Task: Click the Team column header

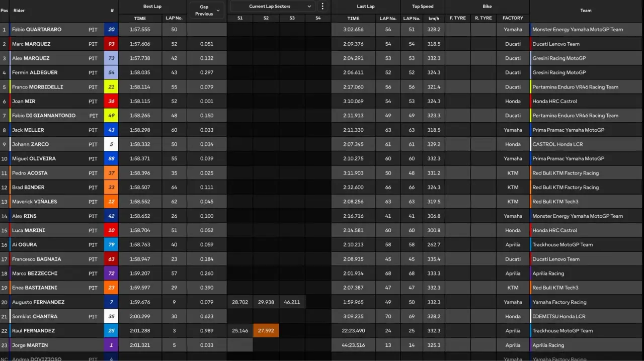Action: [586, 11]
